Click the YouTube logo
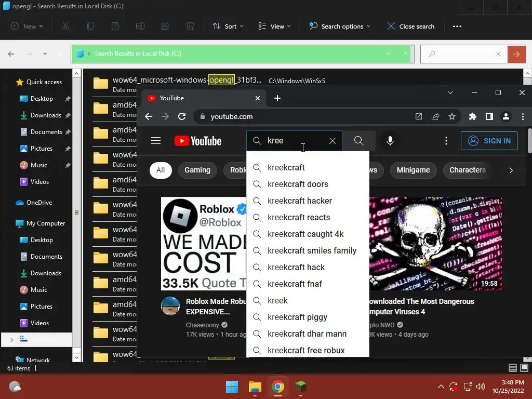This screenshot has width=532, height=399. (x=198, y=141)
